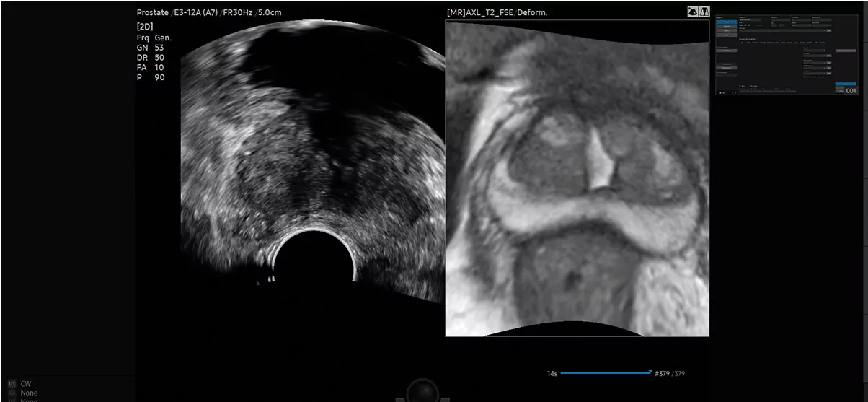Open the patient information window thumbnail

[786, 54]
